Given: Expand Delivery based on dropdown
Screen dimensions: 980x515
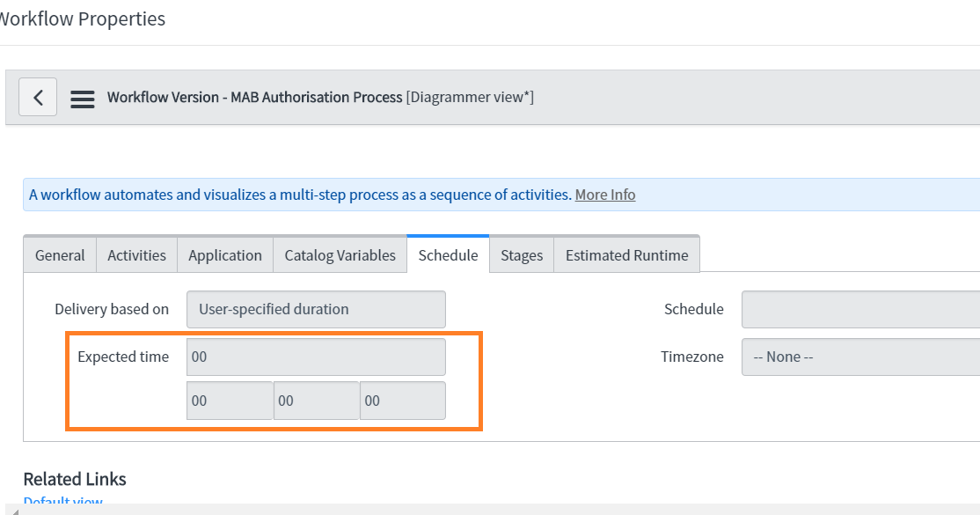Looking at the screenshot, I should 316,309.
